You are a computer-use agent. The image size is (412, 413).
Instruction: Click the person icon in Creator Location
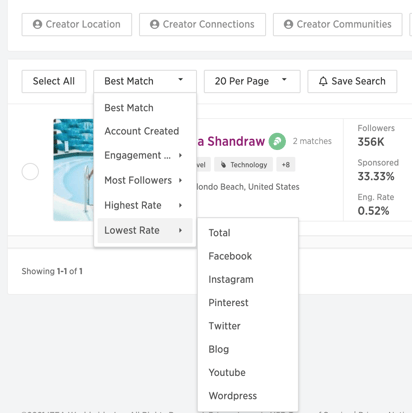coord(37,24)
